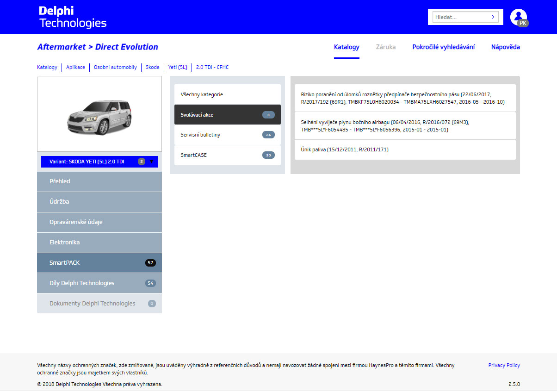The width and height of the screenshot is (557, 392).
Task: Open the side airbag gas generator recall
Action: point(405,126)
